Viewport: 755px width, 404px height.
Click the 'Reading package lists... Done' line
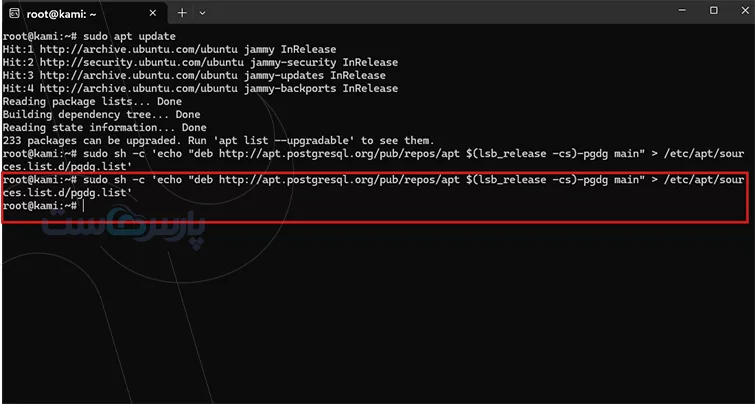[x=92, y=102]
